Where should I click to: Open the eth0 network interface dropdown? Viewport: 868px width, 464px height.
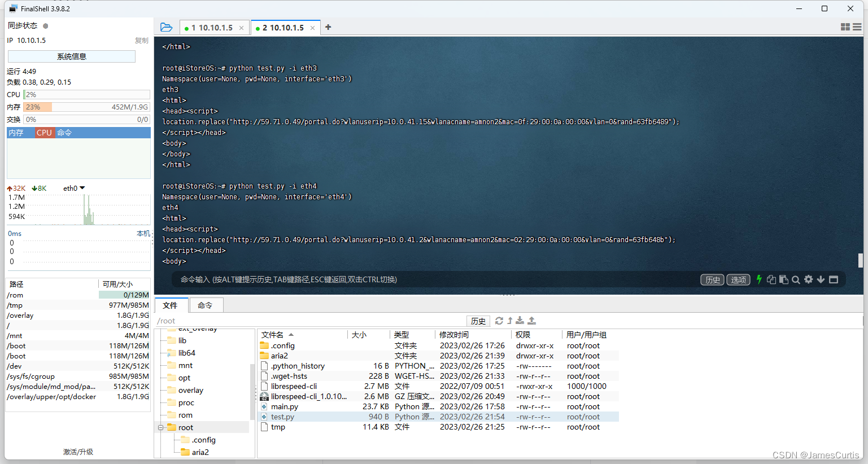[x=74, y=188]
